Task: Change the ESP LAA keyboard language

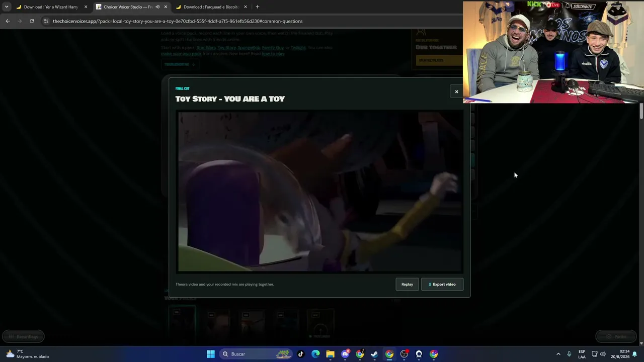Action: pos(582,354)
